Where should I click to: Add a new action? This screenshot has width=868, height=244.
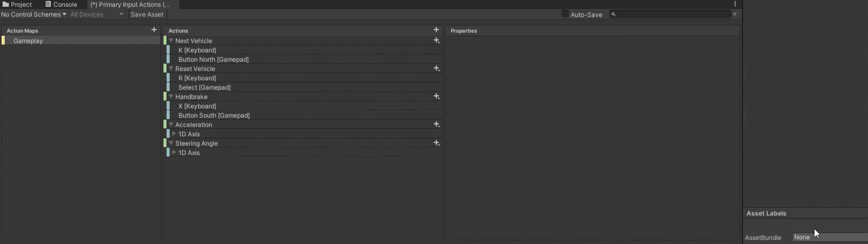[436, 30]
